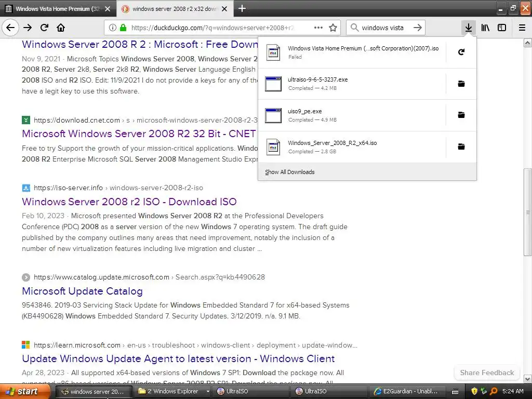This screenshot has width=532, height=399.
Task: Click the page scrollbar up arrow
Action: coord(527,43)
